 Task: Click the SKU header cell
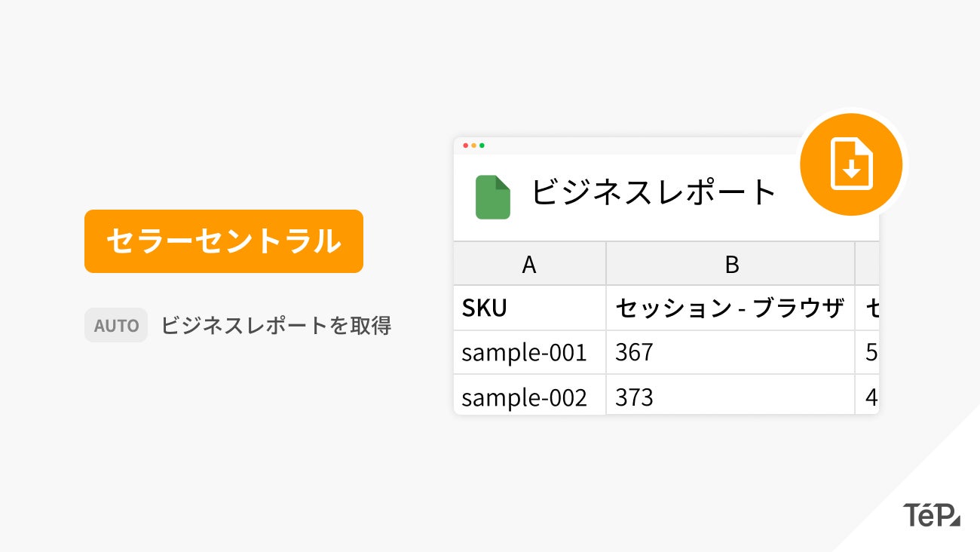(529, 308)
